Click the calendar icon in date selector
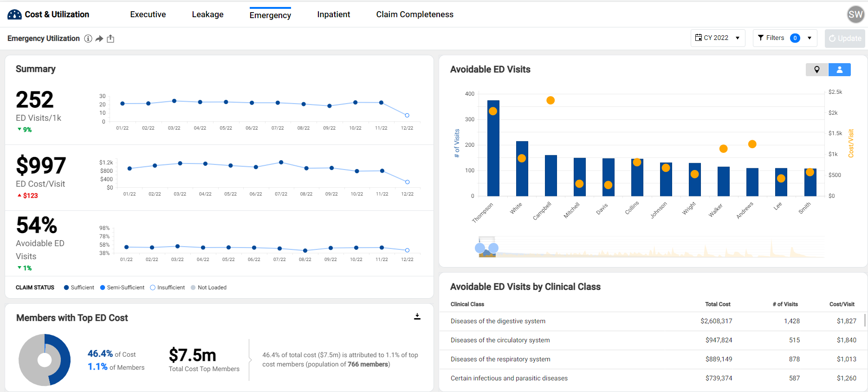 tap(698, 38)
